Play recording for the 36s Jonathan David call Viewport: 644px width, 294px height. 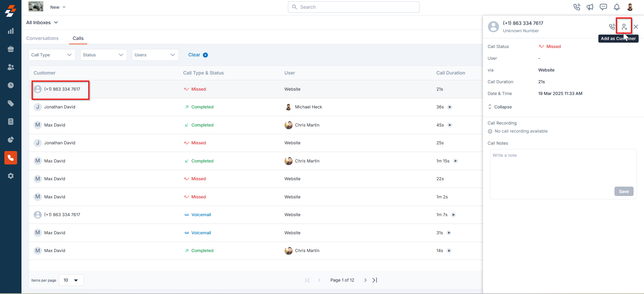click(x=450, y=107)
